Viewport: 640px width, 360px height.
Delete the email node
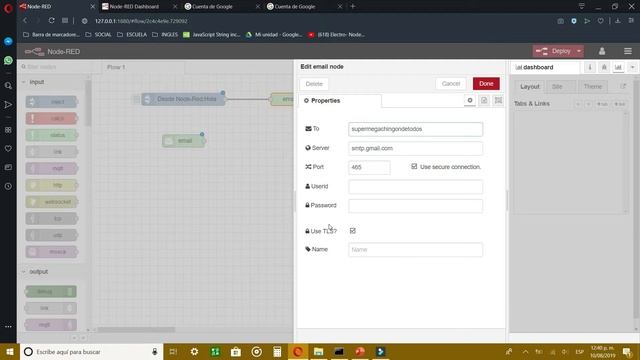pos(314,84)
